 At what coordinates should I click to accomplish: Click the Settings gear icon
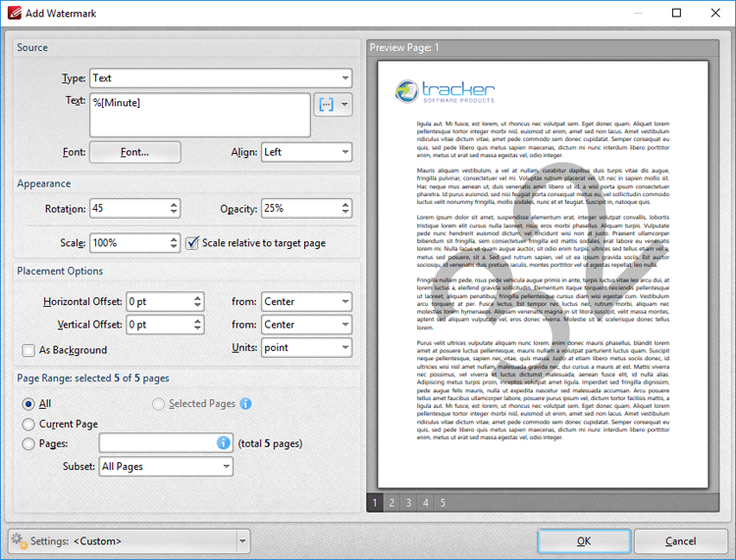[20, 540]
